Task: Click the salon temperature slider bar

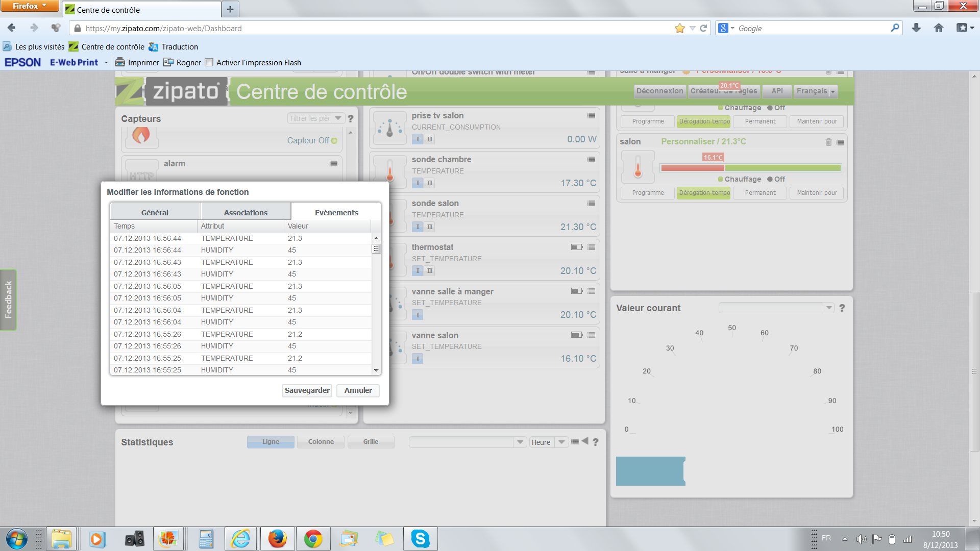Action: tap(750, 168)
